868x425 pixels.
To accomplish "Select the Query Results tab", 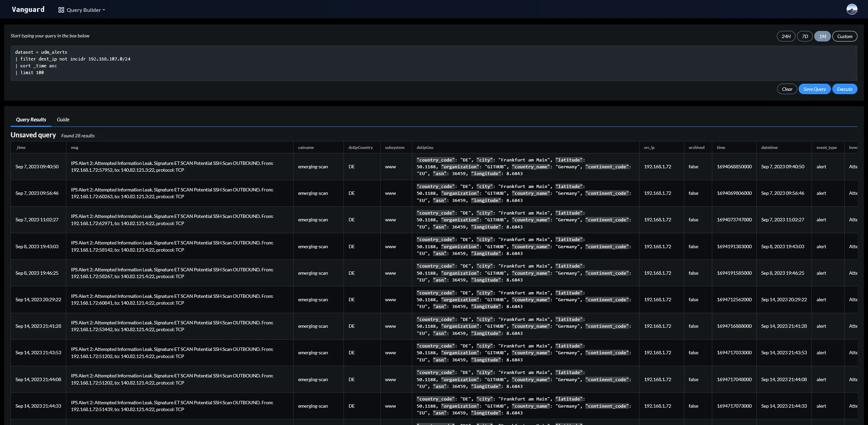I will 31,119.
